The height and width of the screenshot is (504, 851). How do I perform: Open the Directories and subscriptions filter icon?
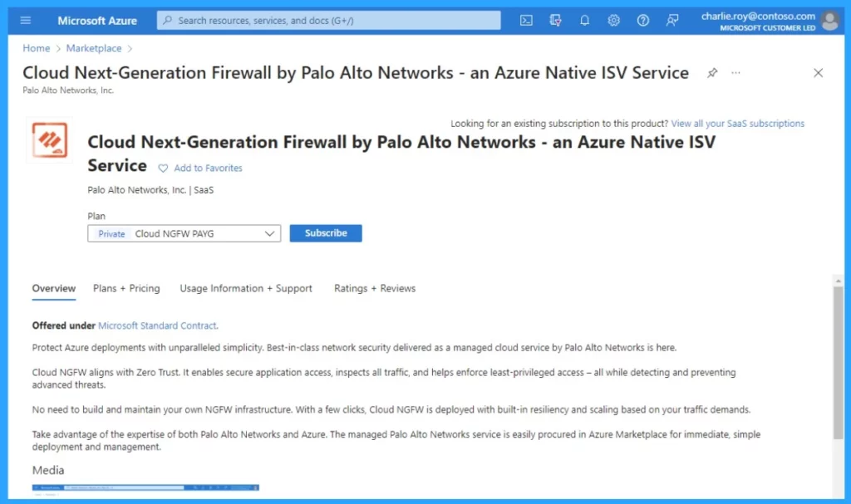(x=555, y=21)
